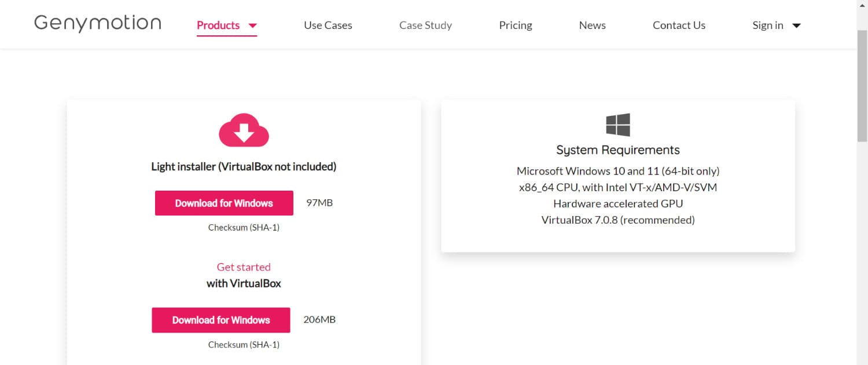
Task: Open the Products menu
Action: tap(218, 25)
